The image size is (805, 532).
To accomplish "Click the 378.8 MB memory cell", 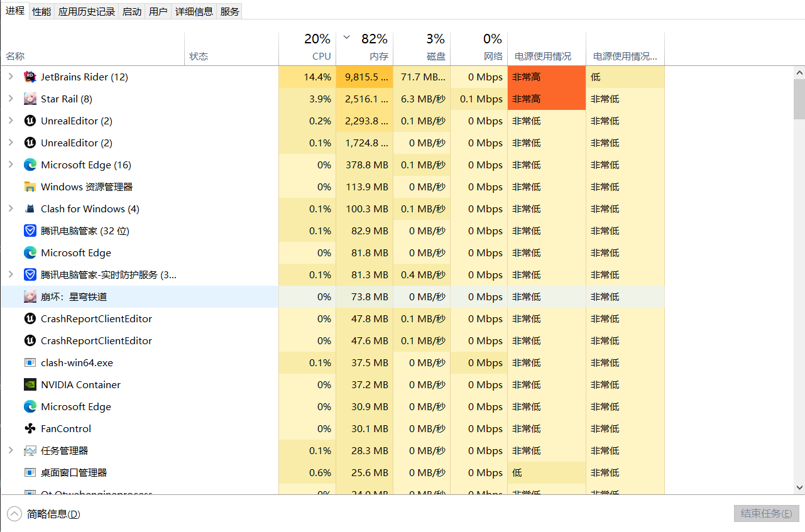I will 364,165.
